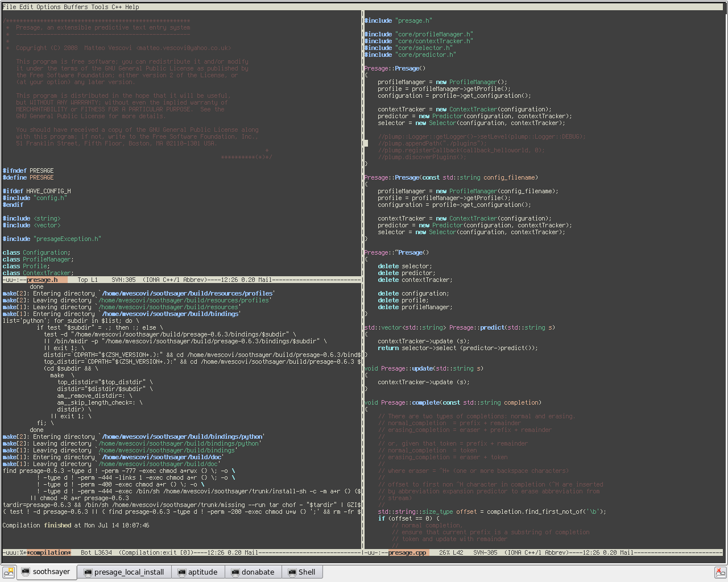Click the '#ifndef PRESAGE' line
This screenshot has height=582, width=728.
[x=28, y=171]
